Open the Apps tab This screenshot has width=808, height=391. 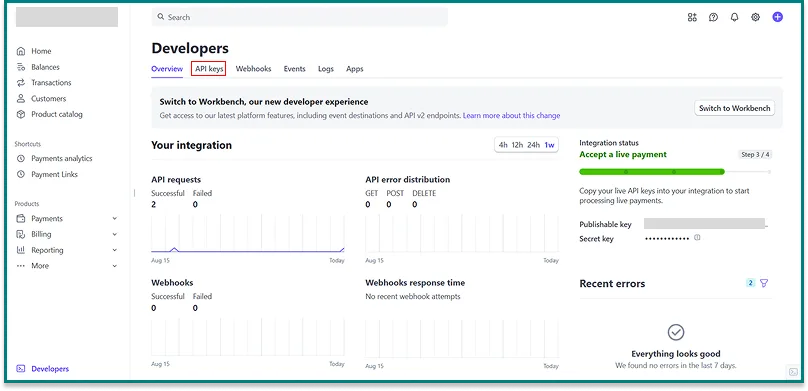point(355,69)
